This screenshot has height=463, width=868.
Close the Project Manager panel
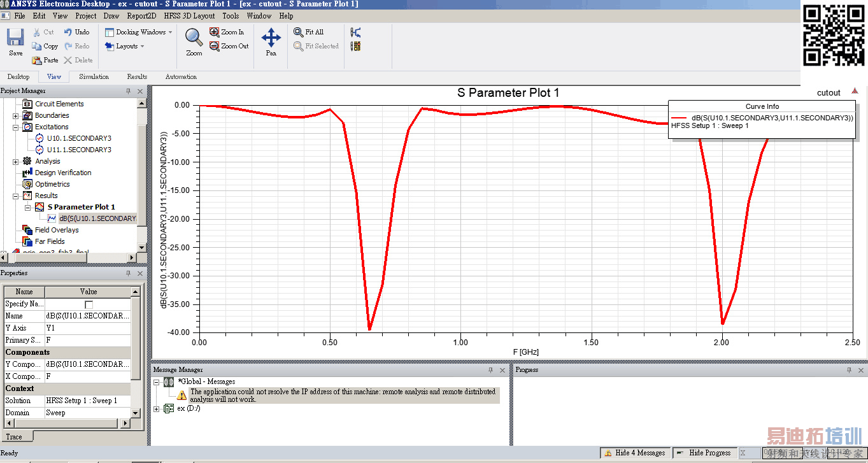pyautogui.click(x=140, y=91)
